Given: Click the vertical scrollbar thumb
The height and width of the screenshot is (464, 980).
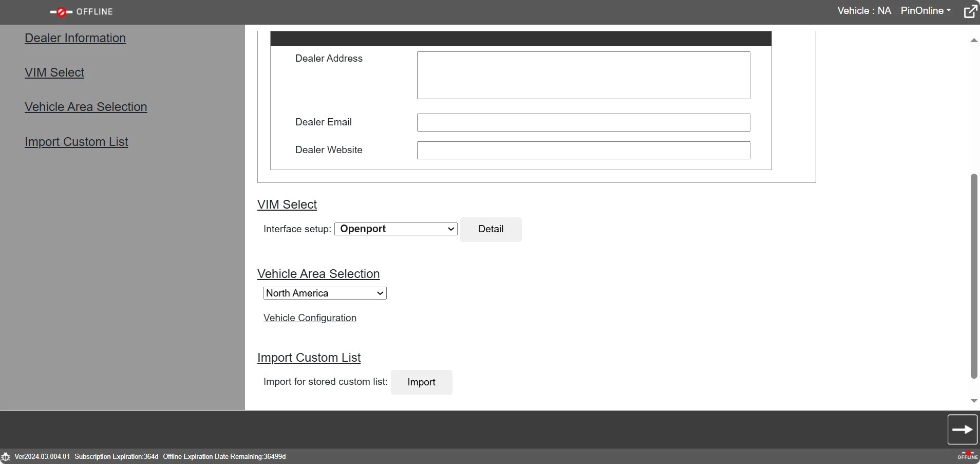Looking at the screenshot, I should click(973, 276).
